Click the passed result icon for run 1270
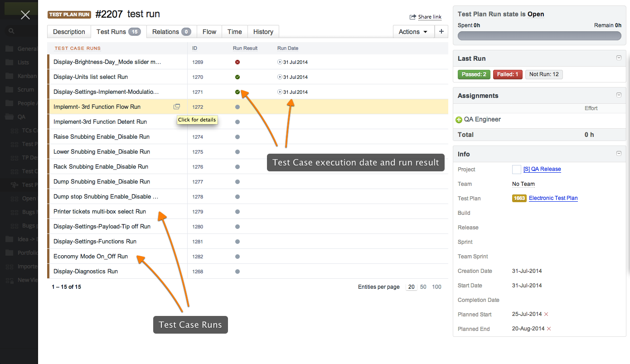 click(237, 77)
